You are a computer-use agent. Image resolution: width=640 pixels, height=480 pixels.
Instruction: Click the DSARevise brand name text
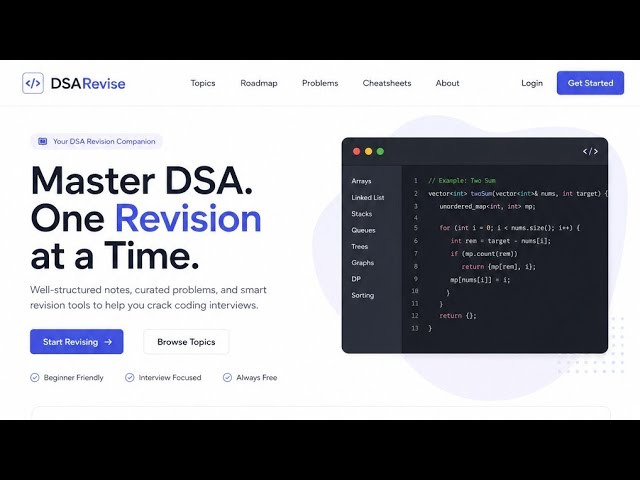(88, 83)
